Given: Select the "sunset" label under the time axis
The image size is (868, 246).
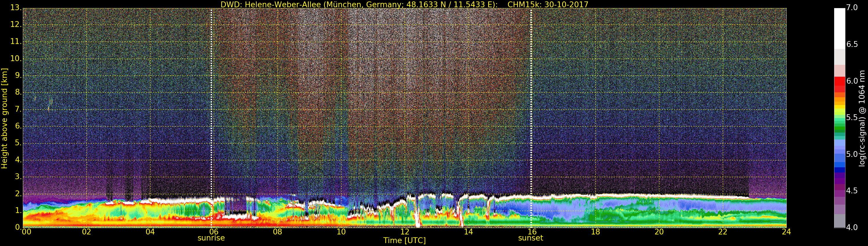Looking at the screenshot, I should [530, 238].
